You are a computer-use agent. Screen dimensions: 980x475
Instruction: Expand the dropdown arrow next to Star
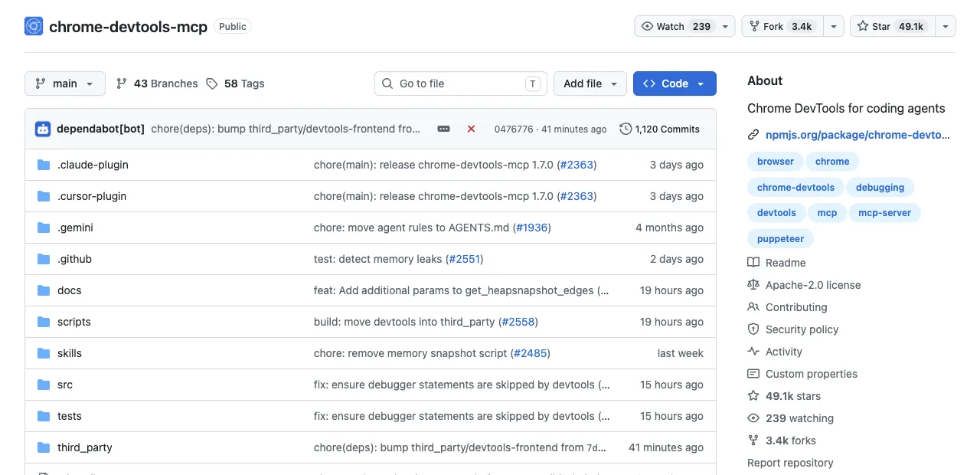pos(946,26)
